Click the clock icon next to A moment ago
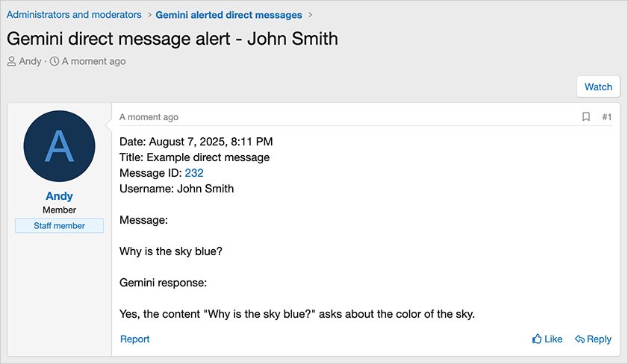 (55, 61)
